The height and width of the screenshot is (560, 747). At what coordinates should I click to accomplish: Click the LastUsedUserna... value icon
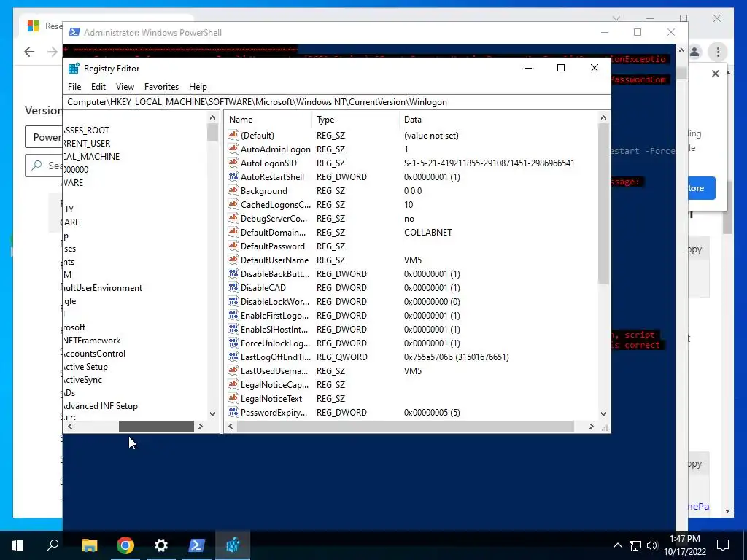(233, 370)
